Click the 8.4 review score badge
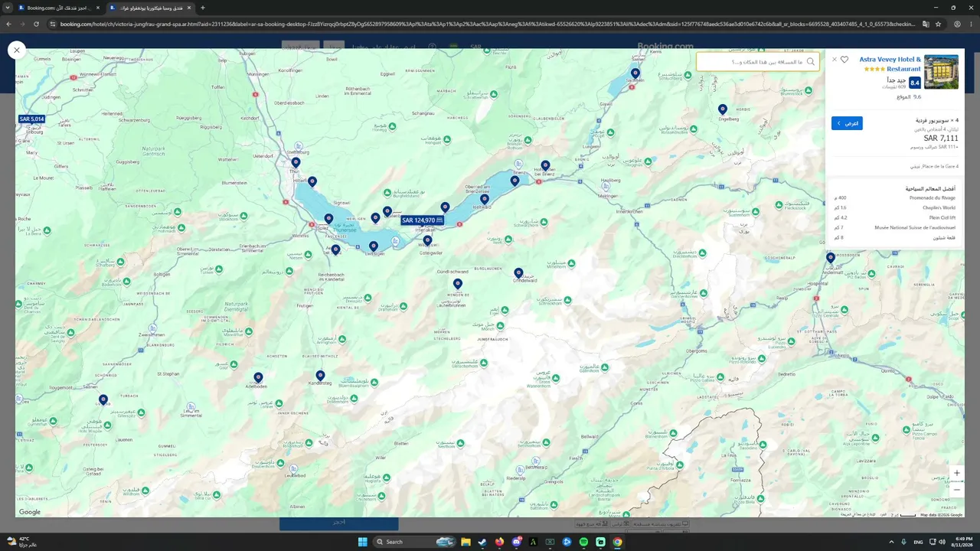Viewport: 980px width, 551px height. click(x=915, y=83)
